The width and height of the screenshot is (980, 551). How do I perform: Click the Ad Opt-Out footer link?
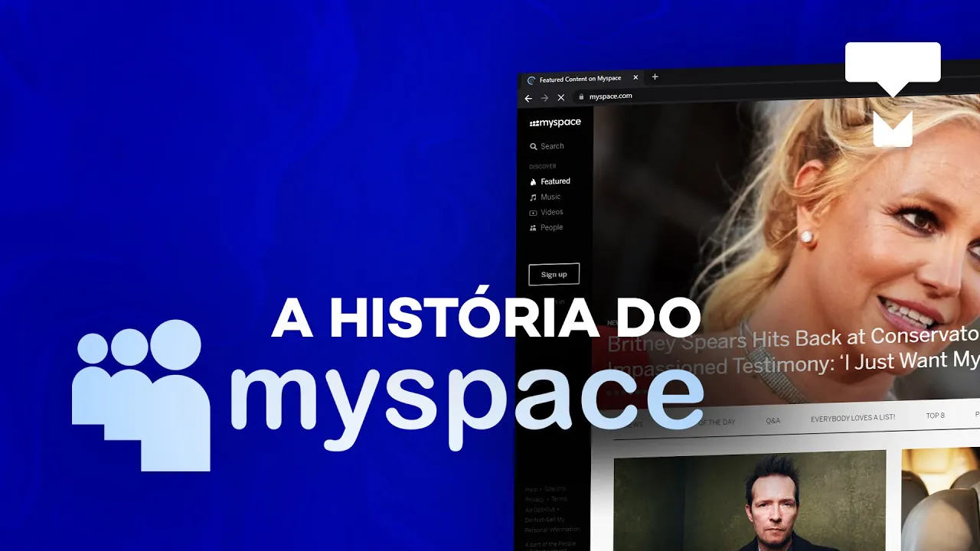click(x=540, y=508)
